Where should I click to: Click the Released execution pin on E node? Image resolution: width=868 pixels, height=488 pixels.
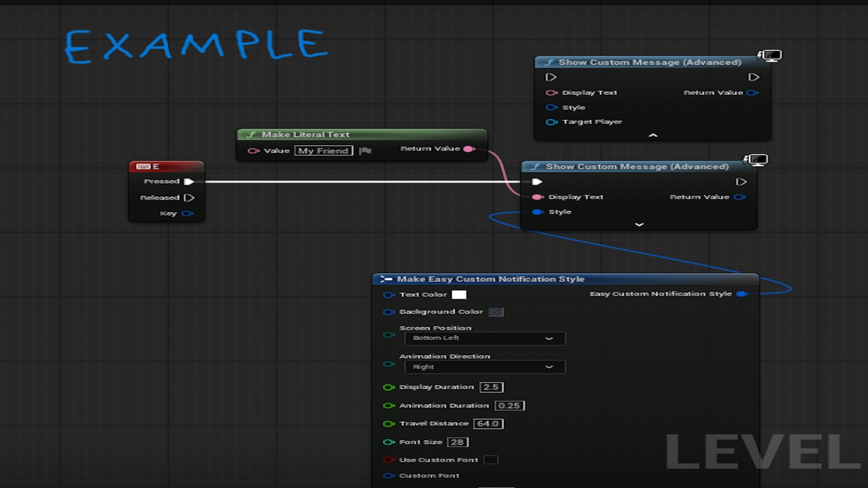click(x=189, y=198)
